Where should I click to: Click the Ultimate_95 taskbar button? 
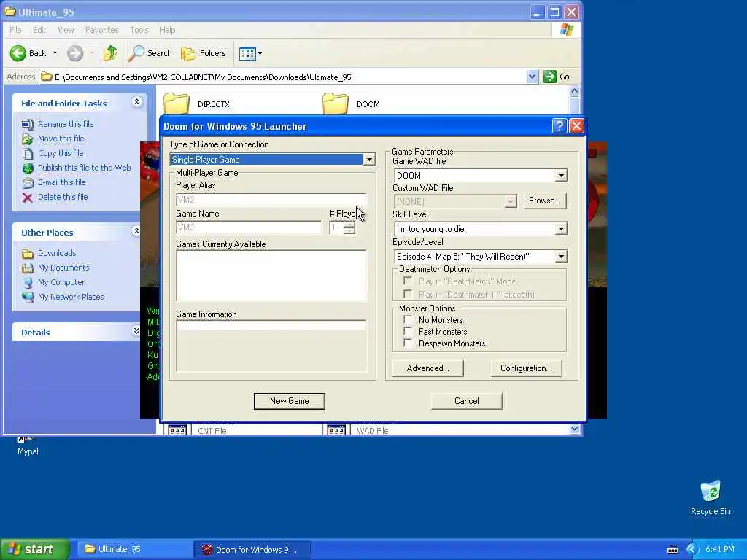click(135, 550)
